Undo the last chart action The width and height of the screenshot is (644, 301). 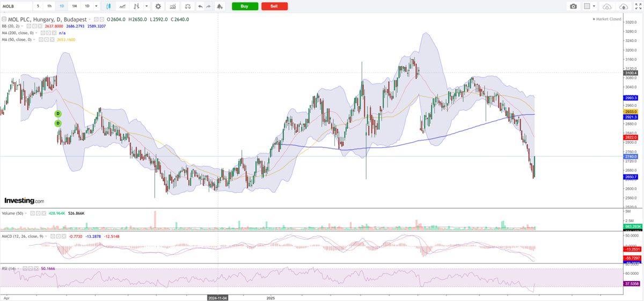[x=200, y=6]
